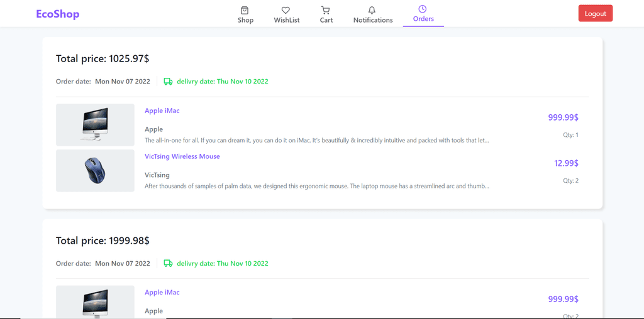
Task: Click delivery date text in 1025.97$ order
Action: (222, 81)
